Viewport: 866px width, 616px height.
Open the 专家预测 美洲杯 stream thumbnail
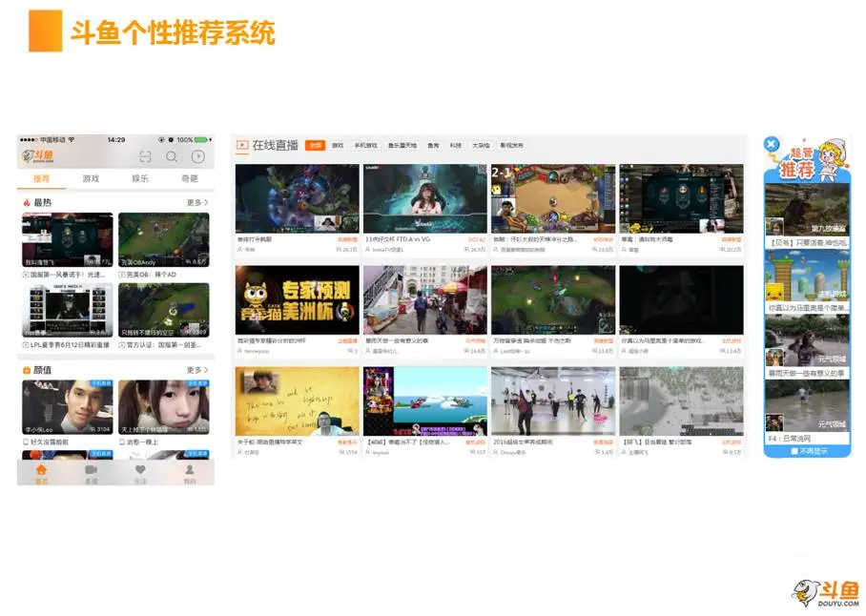(x=298, y=299)
